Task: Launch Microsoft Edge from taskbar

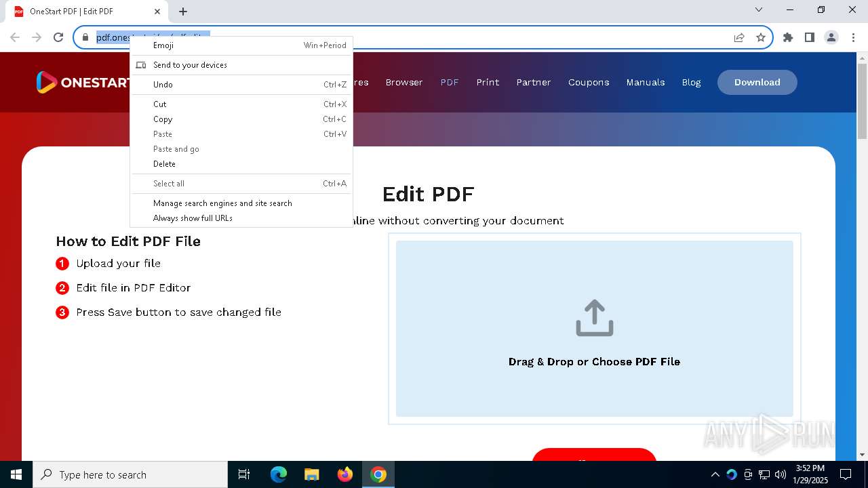Action: tap(279, 474)
